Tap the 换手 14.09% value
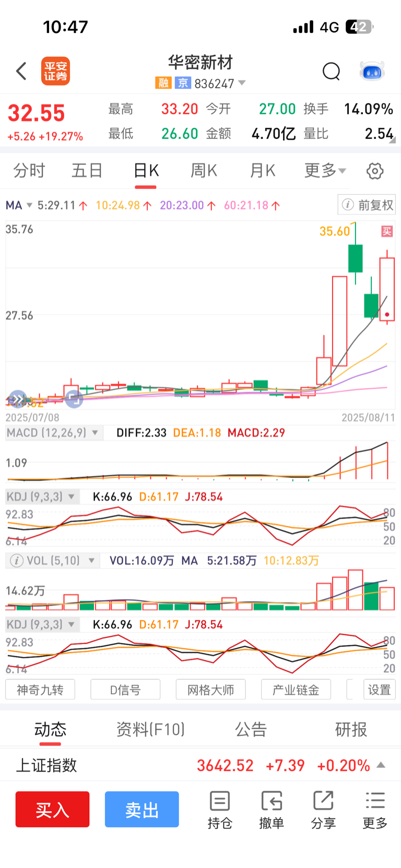401x868 pixels. click(369, 109)
